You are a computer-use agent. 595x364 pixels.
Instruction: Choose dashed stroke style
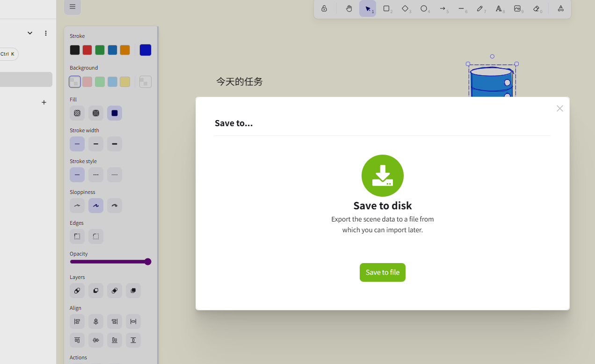pos(96,175)
